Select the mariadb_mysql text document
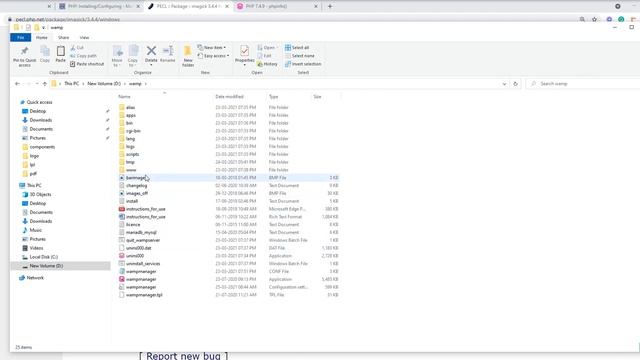Screen dimensions: 640x360 click(141, 233)
